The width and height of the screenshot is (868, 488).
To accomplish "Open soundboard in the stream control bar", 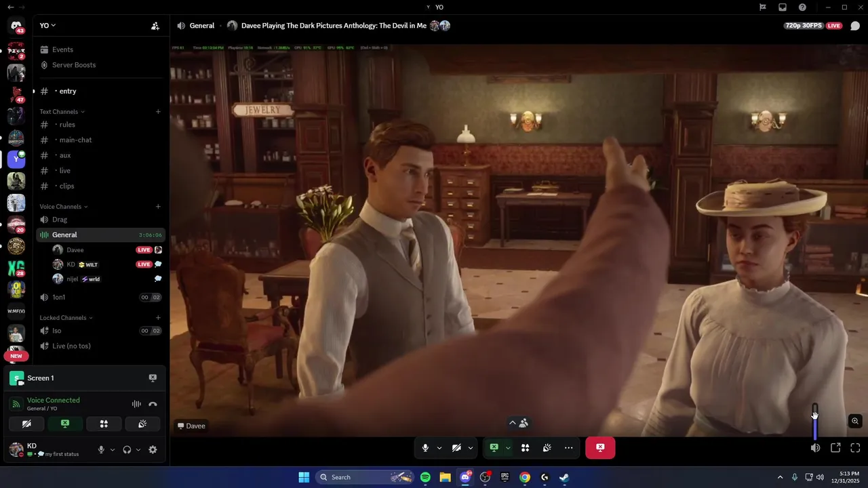I will [547, 447].
